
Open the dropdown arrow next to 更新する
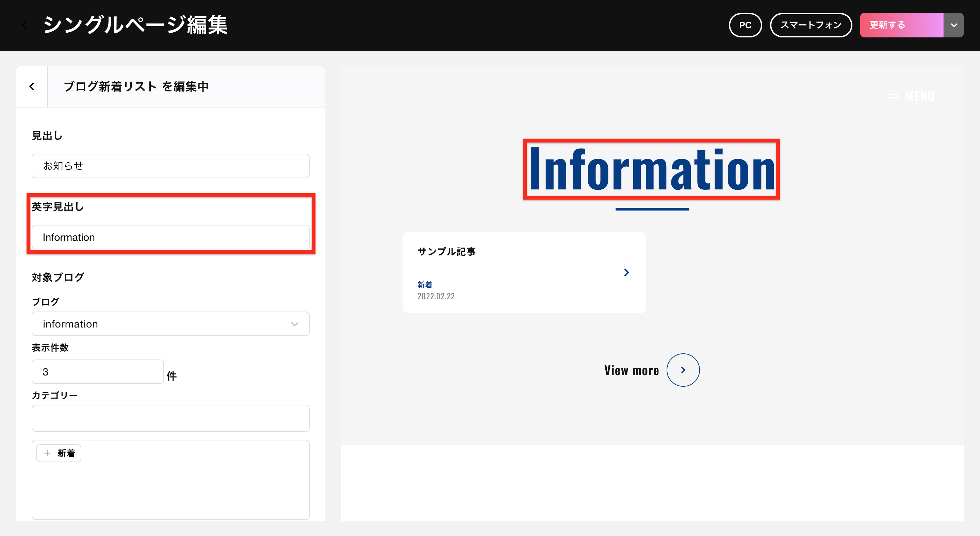point(954,25)
